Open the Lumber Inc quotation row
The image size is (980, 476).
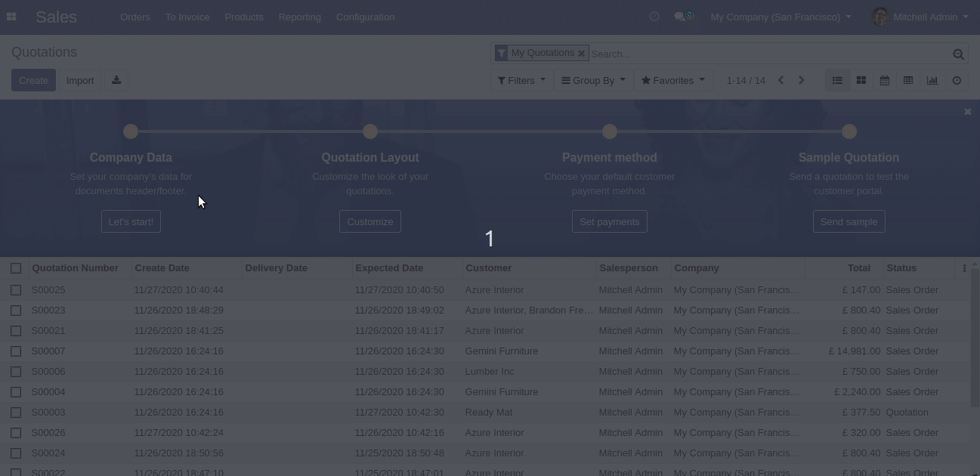click(x=484, y=372)
